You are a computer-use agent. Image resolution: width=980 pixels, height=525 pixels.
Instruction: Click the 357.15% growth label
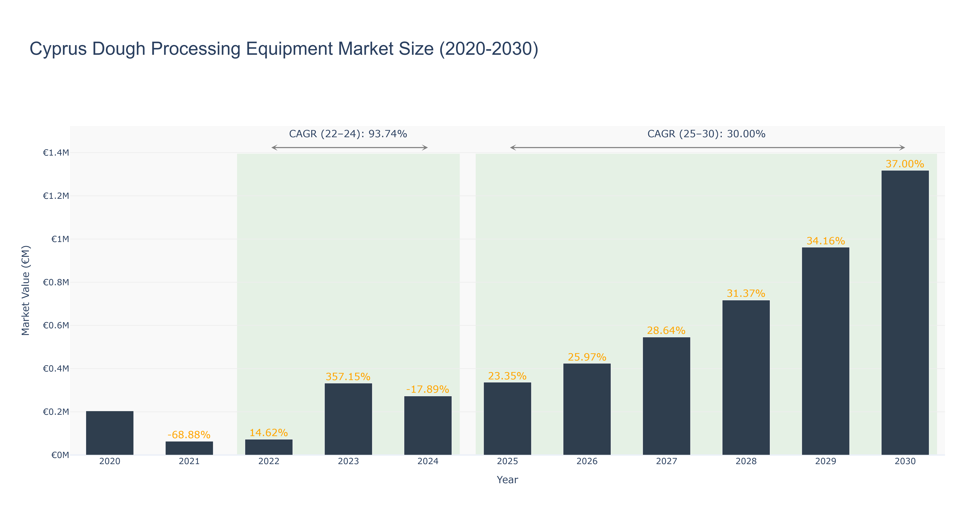348,377
